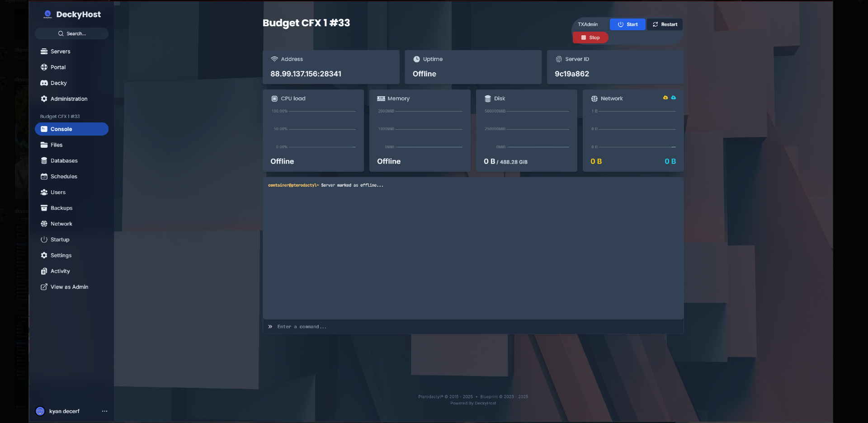Viewport: 868px width, 423px height.
Task: Open Portal from the sidebar
Action: (x=58, y=67)
